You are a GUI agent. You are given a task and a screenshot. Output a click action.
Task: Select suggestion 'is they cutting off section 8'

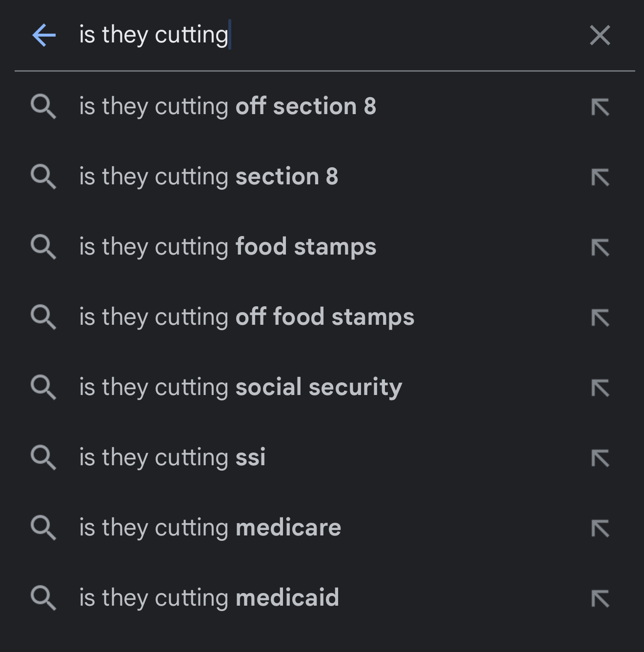click(x=227, y=106)
